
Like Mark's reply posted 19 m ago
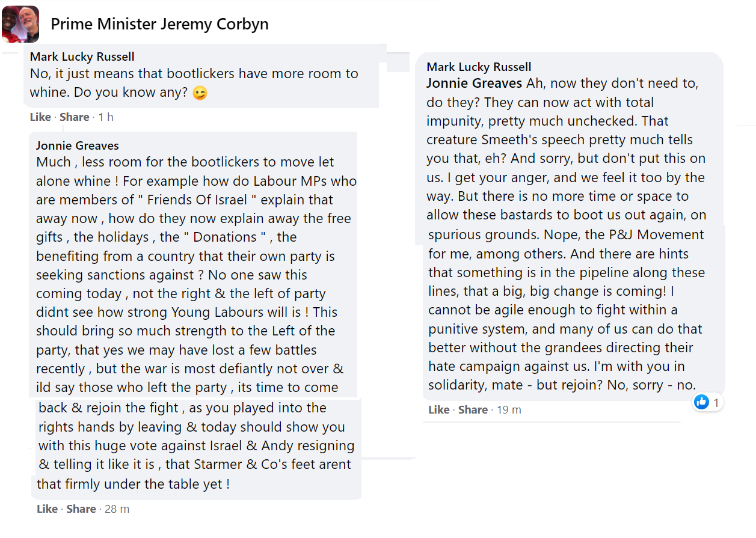pyautogui.click(x=439, y=410)
